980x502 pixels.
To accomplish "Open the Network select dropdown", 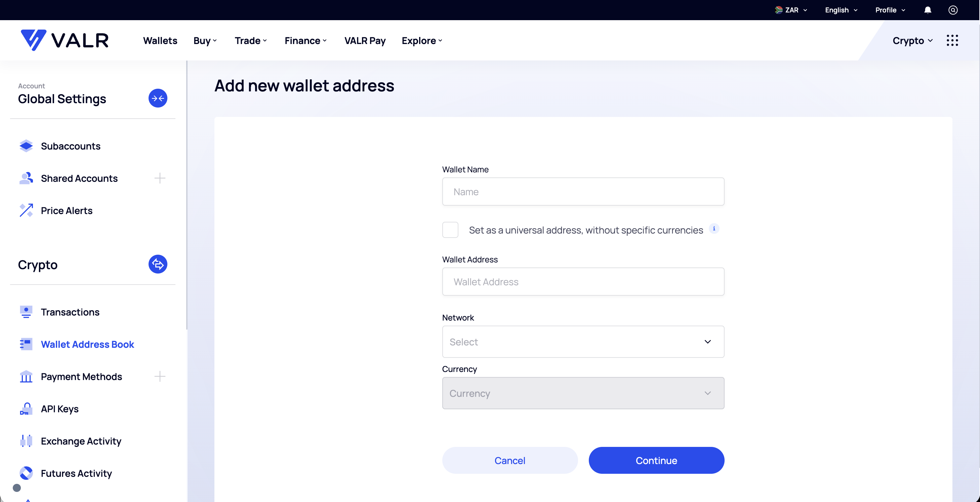I will point(583,342).
